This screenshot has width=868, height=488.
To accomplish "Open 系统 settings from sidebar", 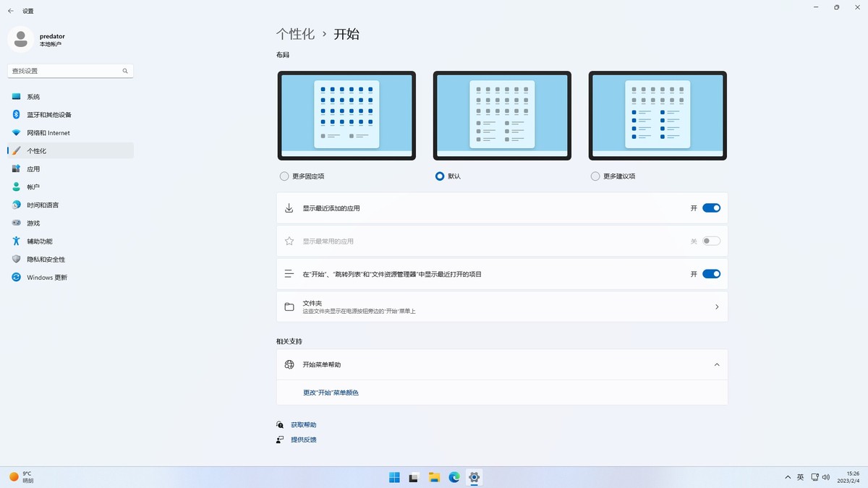I will [33, 96].
